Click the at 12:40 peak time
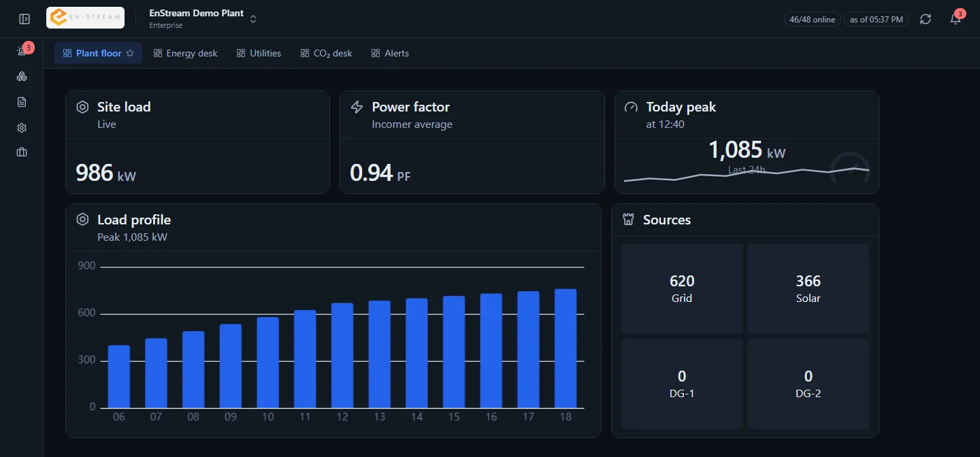This screenshot has width=980, height=457. (665, 124)
